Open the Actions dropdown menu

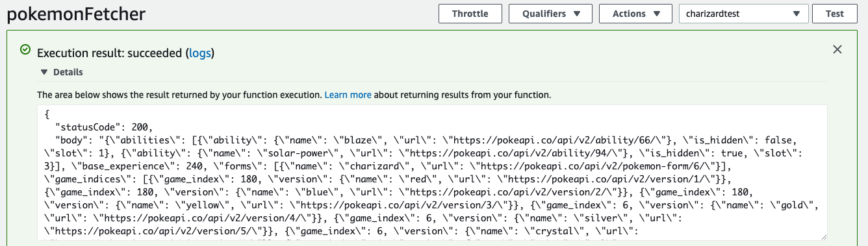(635, 14)
